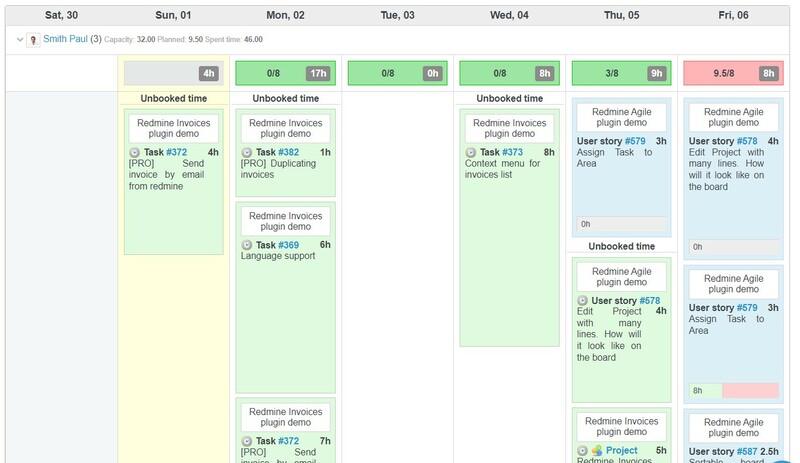
Task: Click the red 9.5/8 workload bar on Friday
Action: tap(725, 73)
